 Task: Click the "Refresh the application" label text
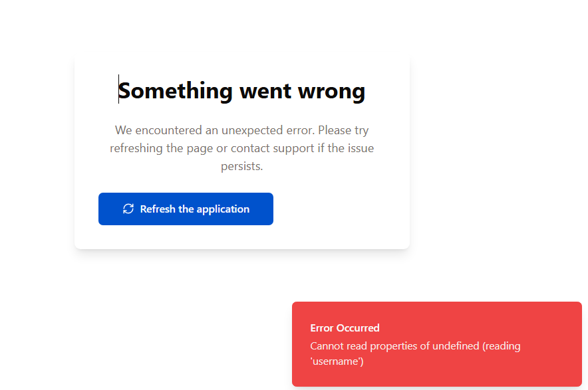click(195, 209)
